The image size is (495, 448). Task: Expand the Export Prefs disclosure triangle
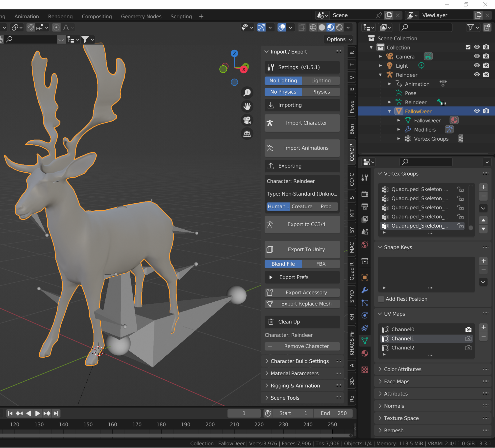pyautogui.click(x=271, y=277)
